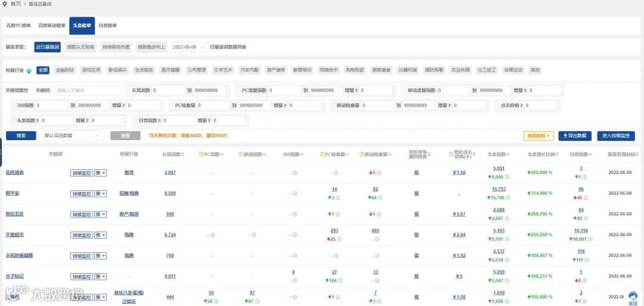Click the grey 重置 reset button
Viewport: 644px width, 306px height.
125,135
